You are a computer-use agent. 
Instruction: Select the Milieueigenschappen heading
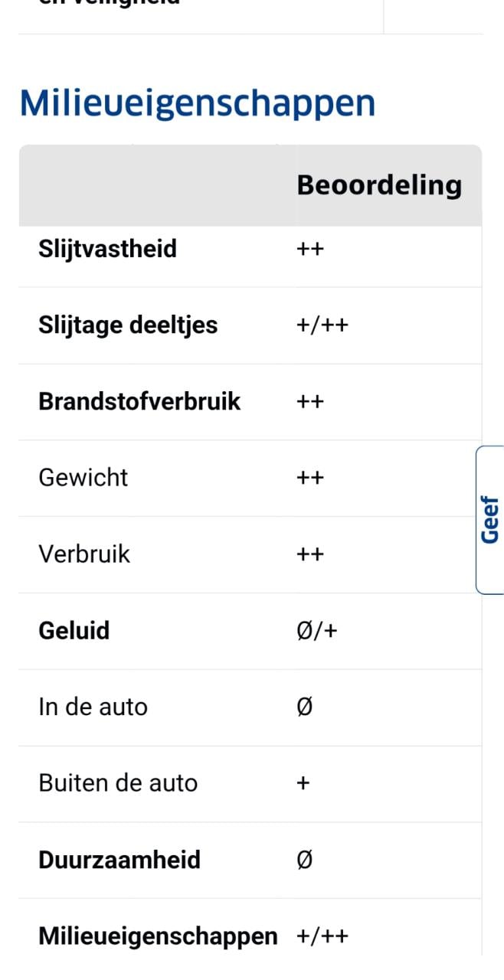[198, 100]
